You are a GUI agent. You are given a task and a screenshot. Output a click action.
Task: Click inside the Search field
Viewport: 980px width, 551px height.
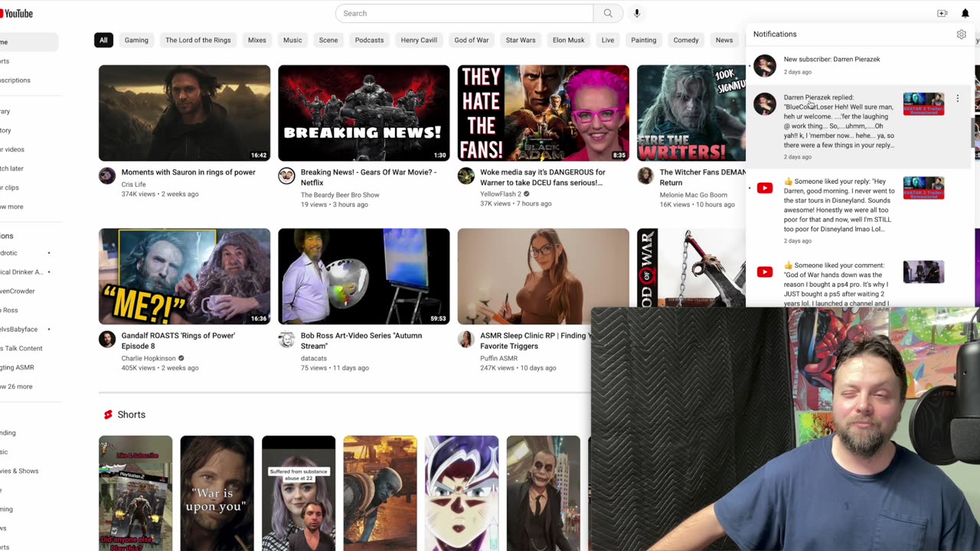pyautogui.click(x=465, y=13)
